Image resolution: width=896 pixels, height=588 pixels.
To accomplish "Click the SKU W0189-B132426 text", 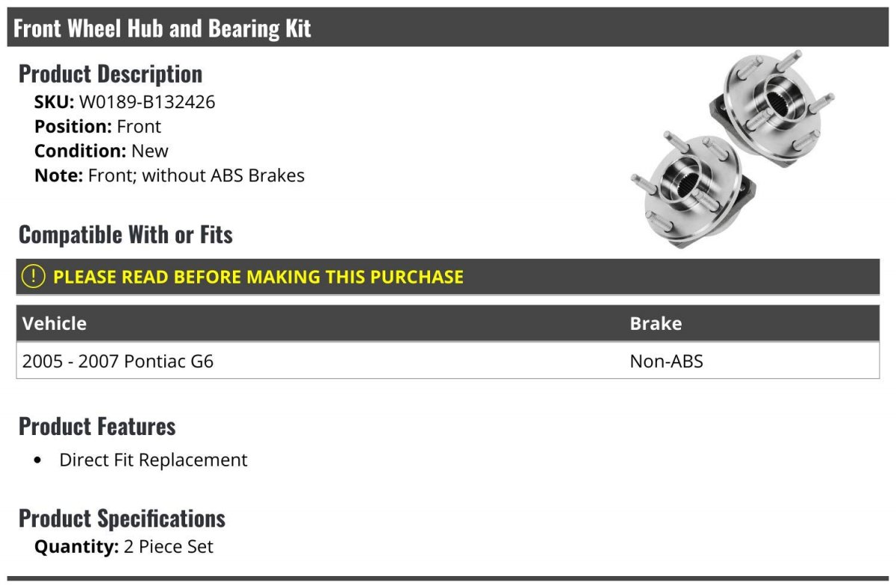I will 125,102.
